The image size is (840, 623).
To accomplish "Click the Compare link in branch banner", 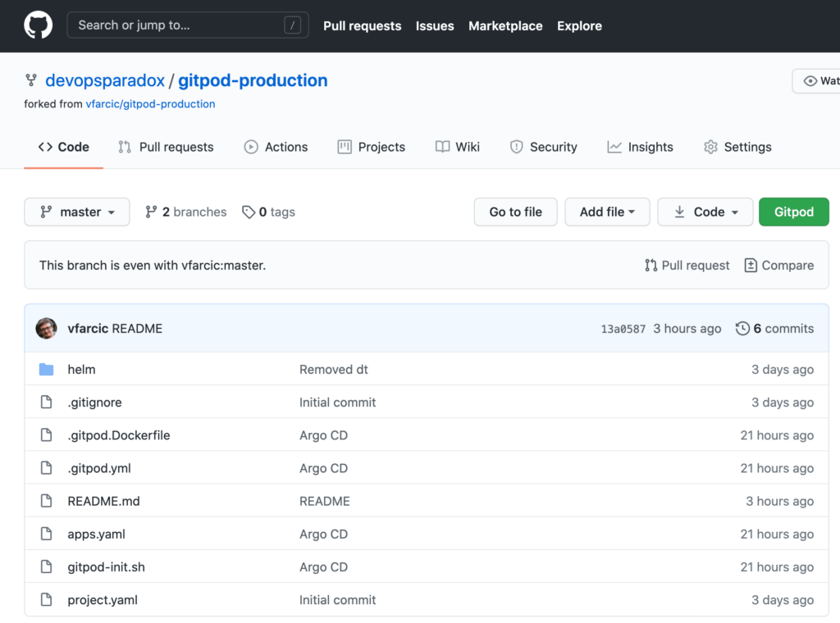I will point(779,266).
